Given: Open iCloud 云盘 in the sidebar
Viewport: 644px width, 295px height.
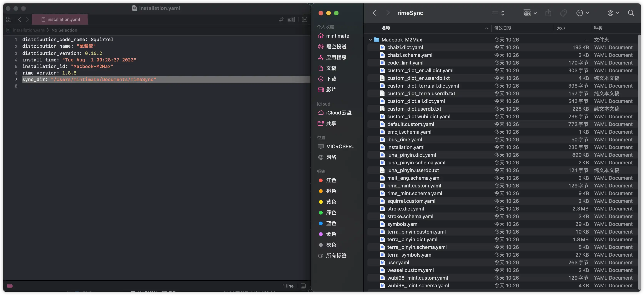Looking at the screenshot, I should pyautogui.click(x=335, y=113).
